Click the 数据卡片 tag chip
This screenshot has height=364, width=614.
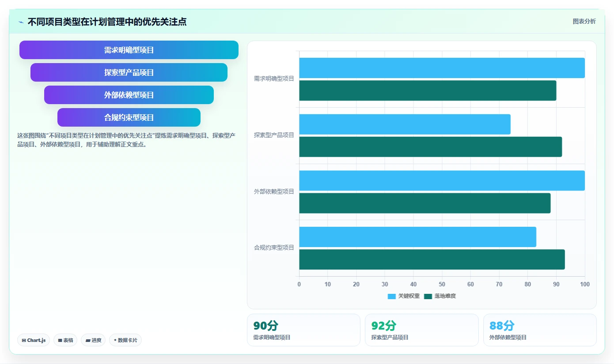[125, 340]
